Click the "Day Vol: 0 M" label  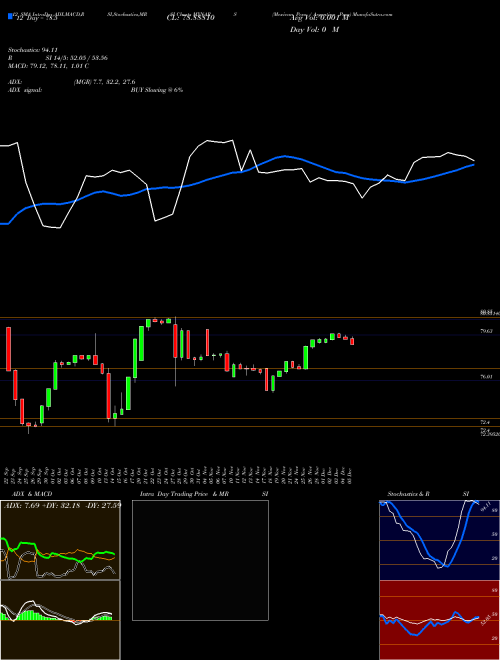click(x=314, y=30)
